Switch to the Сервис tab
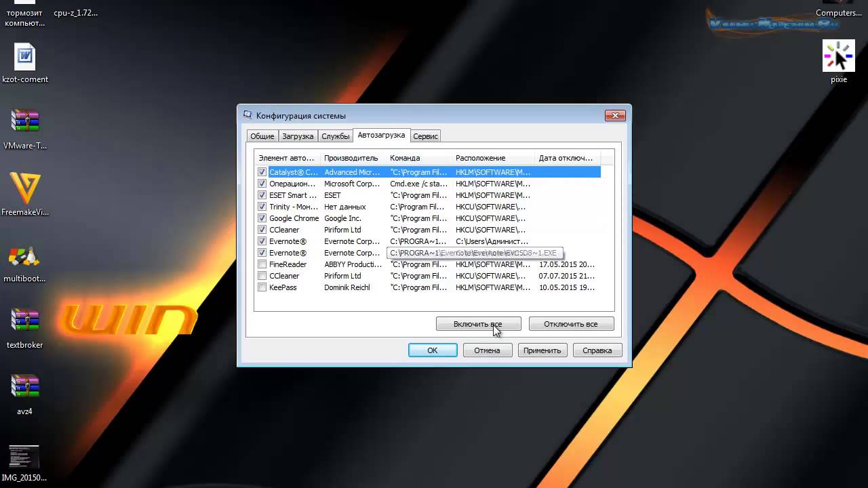This screenshot has width=868, height=488. 425,136
